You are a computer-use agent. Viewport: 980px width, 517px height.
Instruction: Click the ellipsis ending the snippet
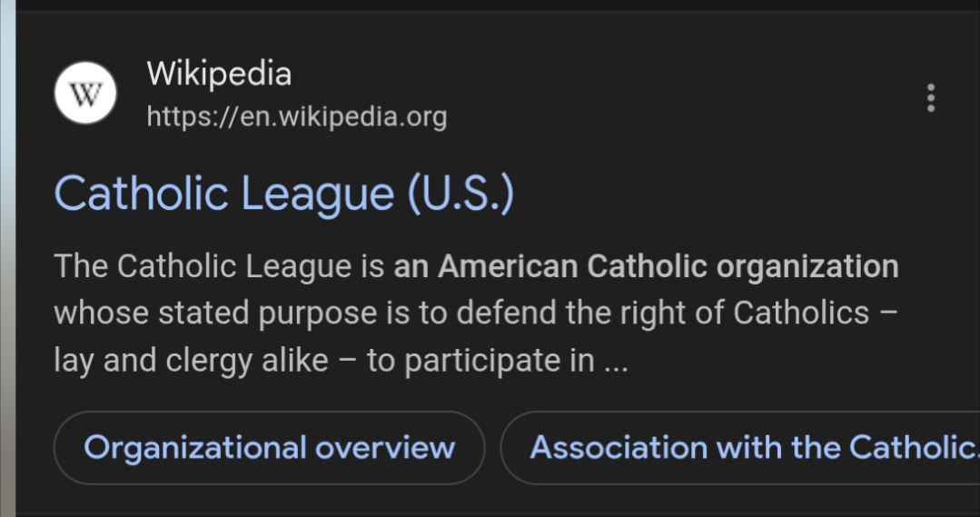point(615,363)
